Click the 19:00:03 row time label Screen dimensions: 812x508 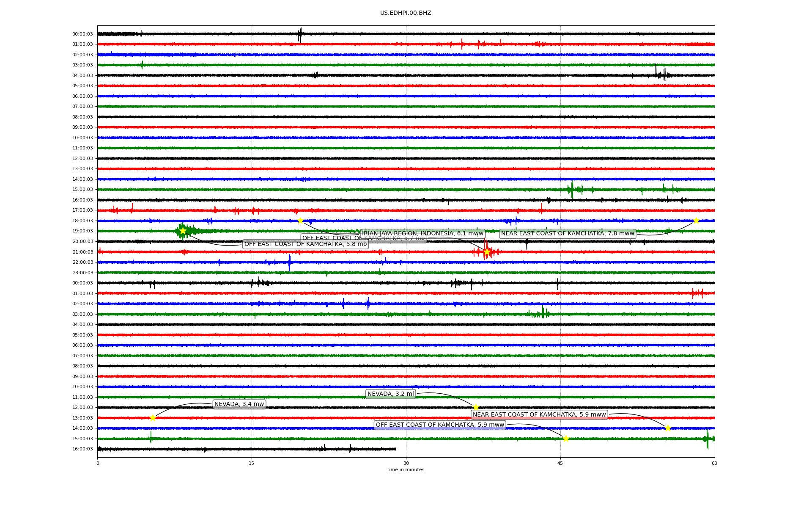coord(82,231)
